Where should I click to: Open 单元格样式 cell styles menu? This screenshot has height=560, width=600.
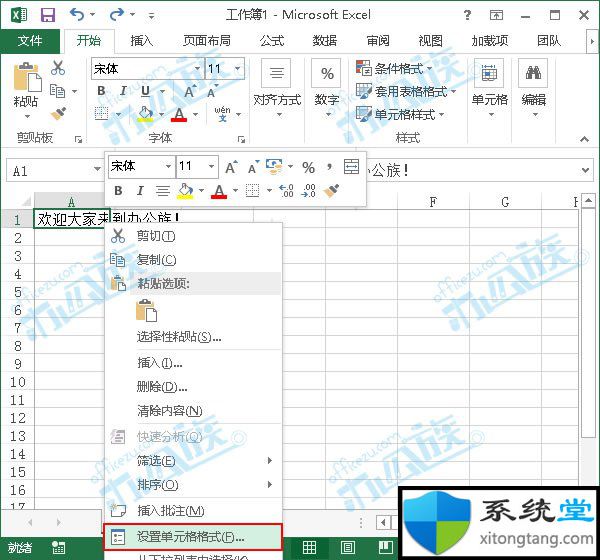(x=400, y=114)
